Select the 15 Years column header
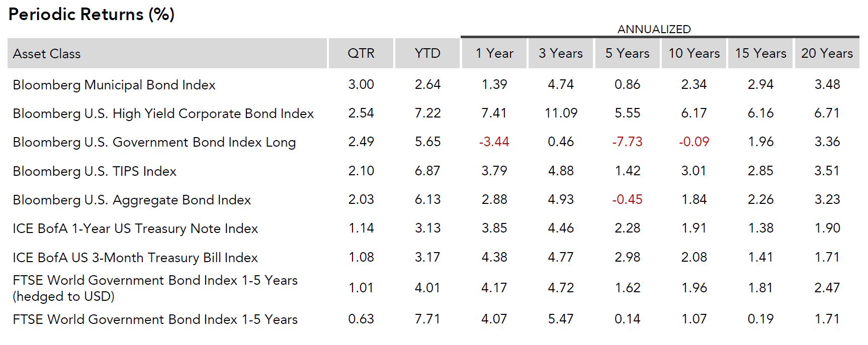Image resolution: width=868 pixels, height=345 pixels. tap(760, 53)
